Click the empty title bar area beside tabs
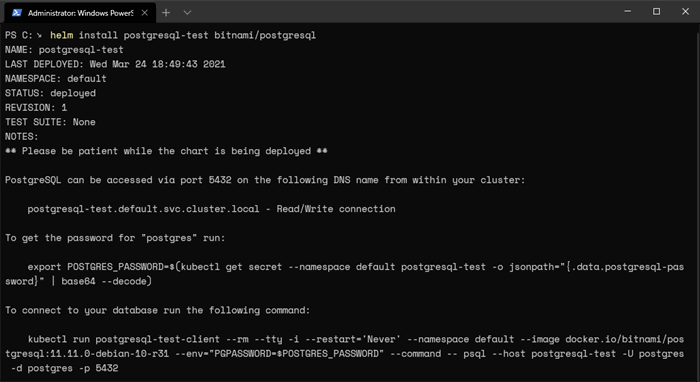700x382 pixels. pyautogui.click(x=402, y=12)
